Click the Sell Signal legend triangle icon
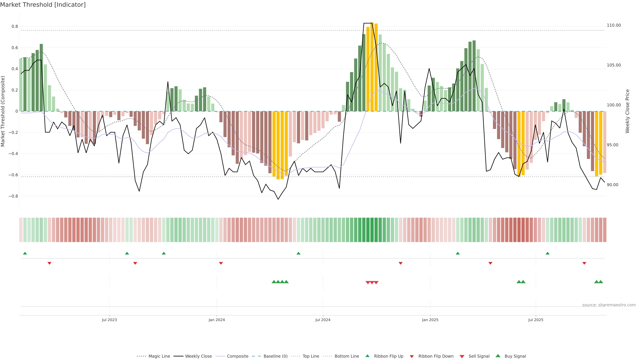The image size is (644, 362). coord(462,356)
